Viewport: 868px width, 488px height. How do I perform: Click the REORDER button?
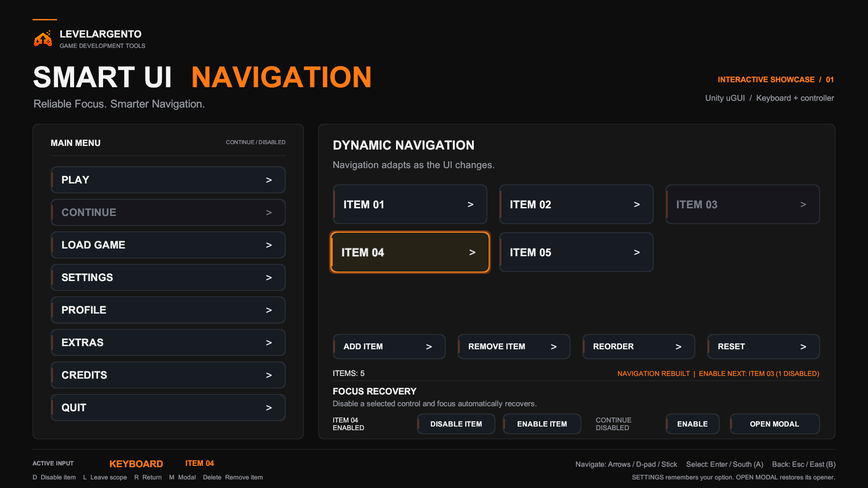pos(639,347)
